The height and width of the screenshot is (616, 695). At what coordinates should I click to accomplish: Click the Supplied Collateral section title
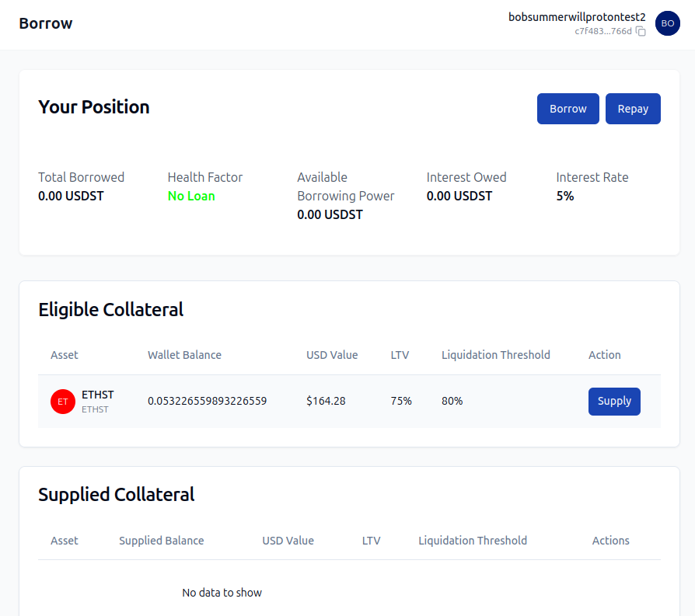click(116, 494)
